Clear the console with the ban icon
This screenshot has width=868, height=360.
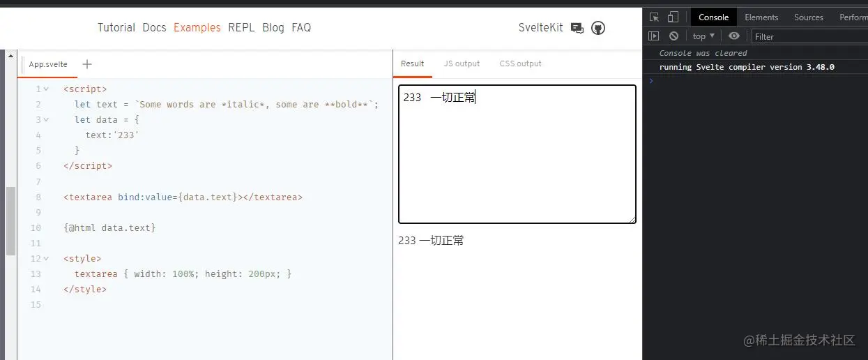(x=673, y=36)
